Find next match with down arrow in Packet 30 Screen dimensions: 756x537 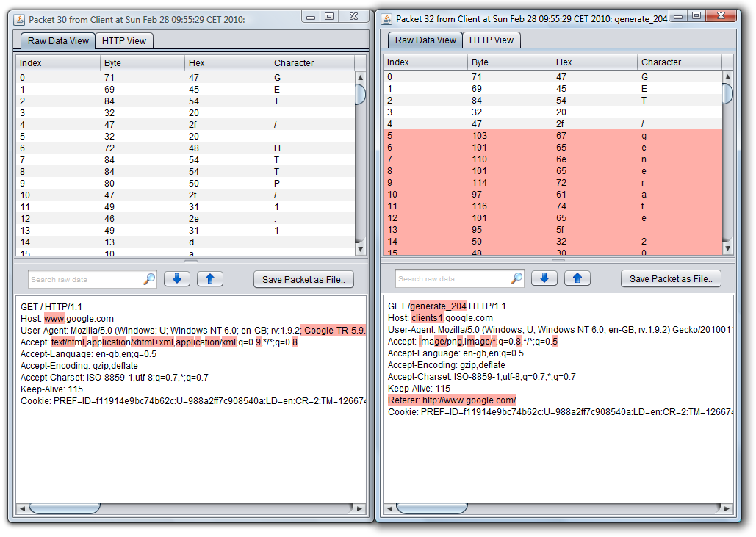pos(177,279)
